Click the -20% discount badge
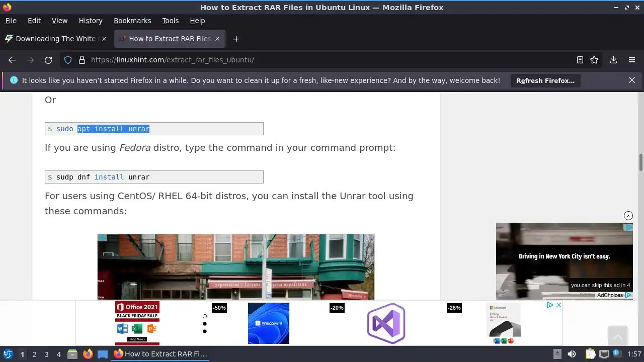Image resolution: width=644 pixels, height=362 pixels. [x=337, y=308]
